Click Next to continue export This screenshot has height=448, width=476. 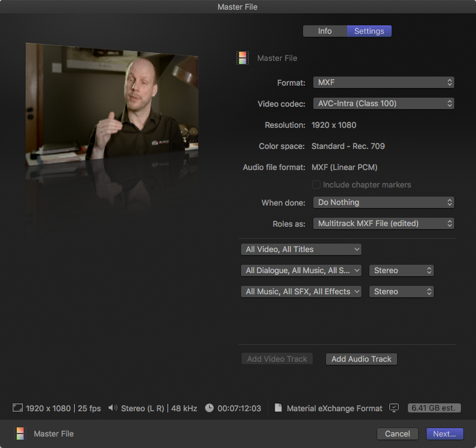click(445, 434)
